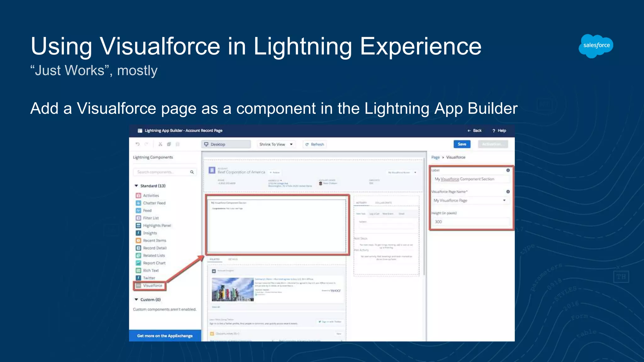Click the Insights component icon

tap(138, 233)
